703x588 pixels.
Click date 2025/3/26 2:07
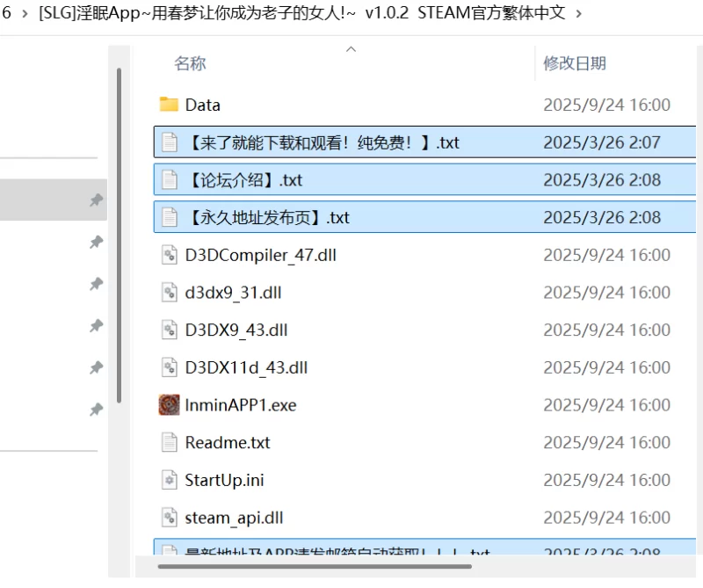click(x=602, y=142)
